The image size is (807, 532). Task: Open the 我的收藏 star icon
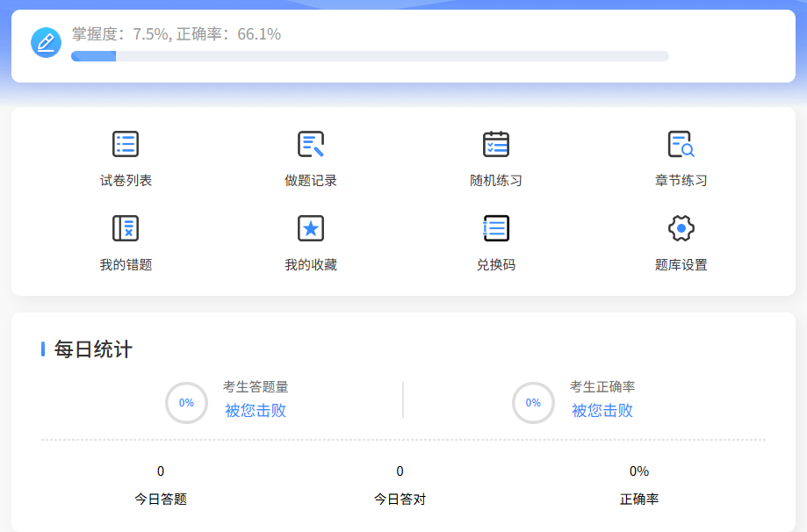(x=311, y=228)
